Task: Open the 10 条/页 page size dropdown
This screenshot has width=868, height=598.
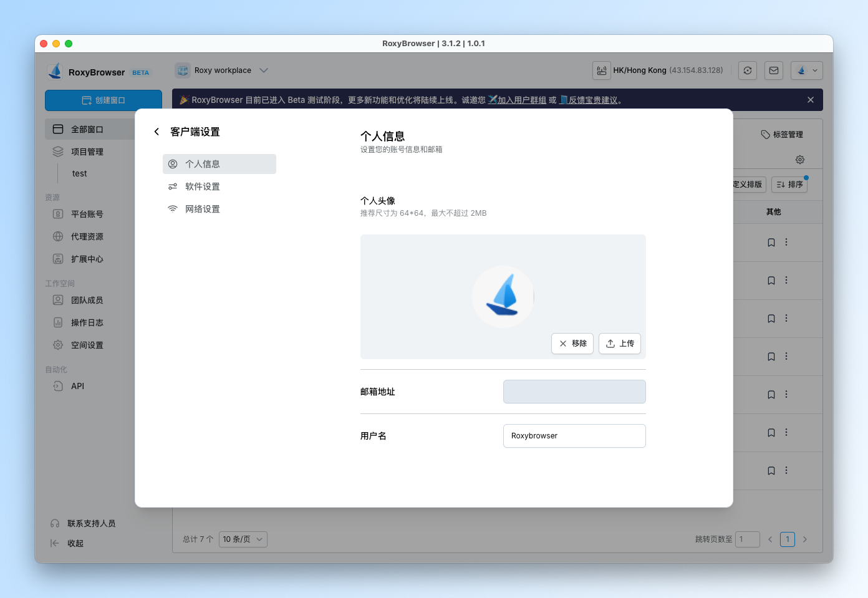Action: tap(243, 539)
